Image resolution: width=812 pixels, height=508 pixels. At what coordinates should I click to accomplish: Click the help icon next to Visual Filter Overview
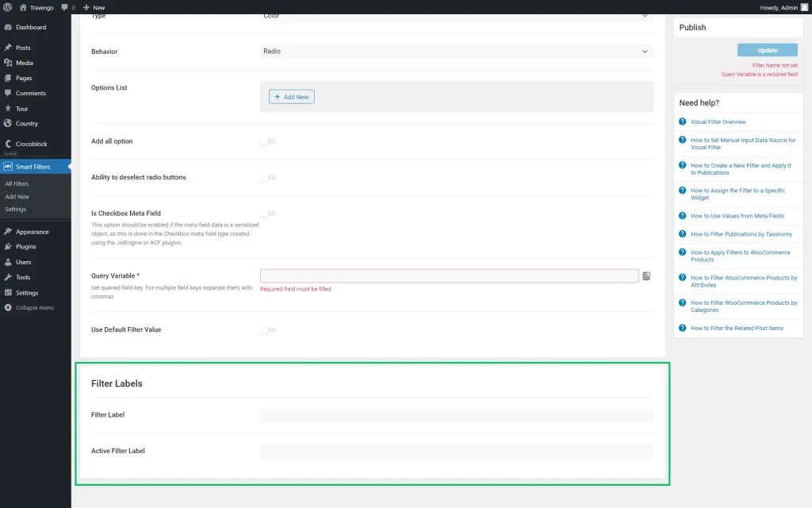click(683, 121)
